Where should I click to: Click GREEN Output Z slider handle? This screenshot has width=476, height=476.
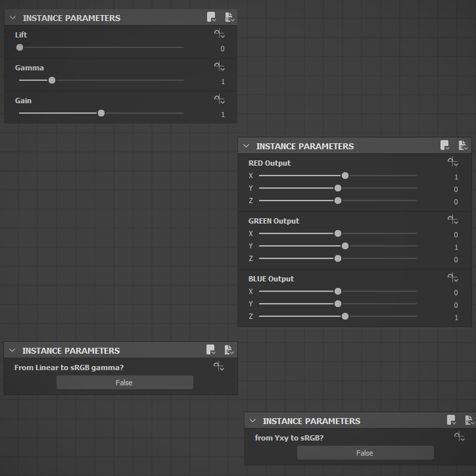[337, 258]
